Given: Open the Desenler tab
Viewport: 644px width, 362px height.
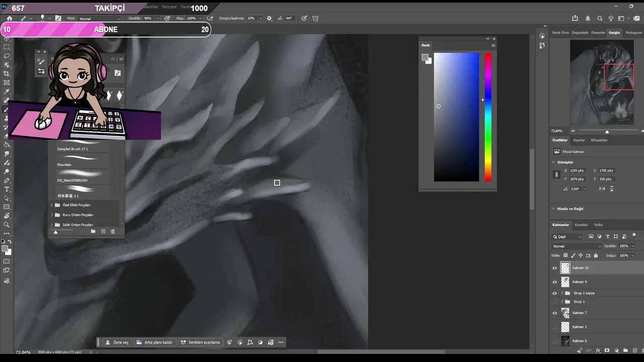Looking at the screenshot, I should (x=598, y=33).
